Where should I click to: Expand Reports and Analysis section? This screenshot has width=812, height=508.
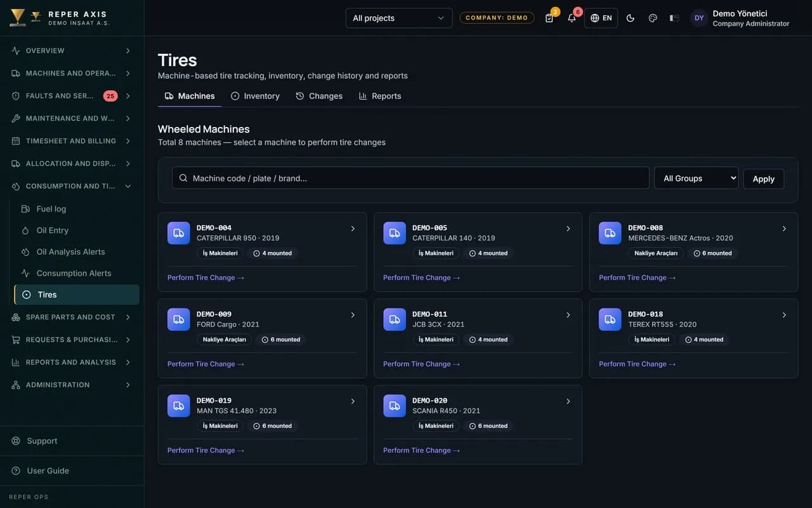[x=72, y=362]
